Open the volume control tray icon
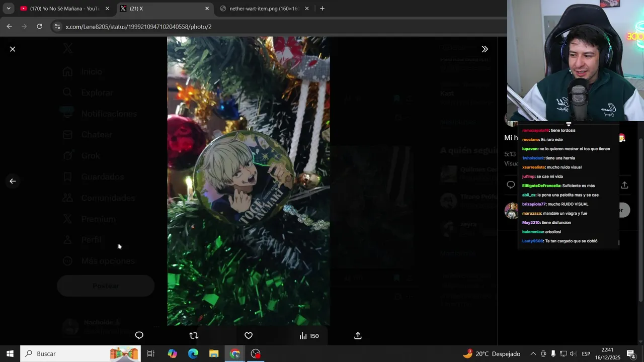 coord(573,353)
